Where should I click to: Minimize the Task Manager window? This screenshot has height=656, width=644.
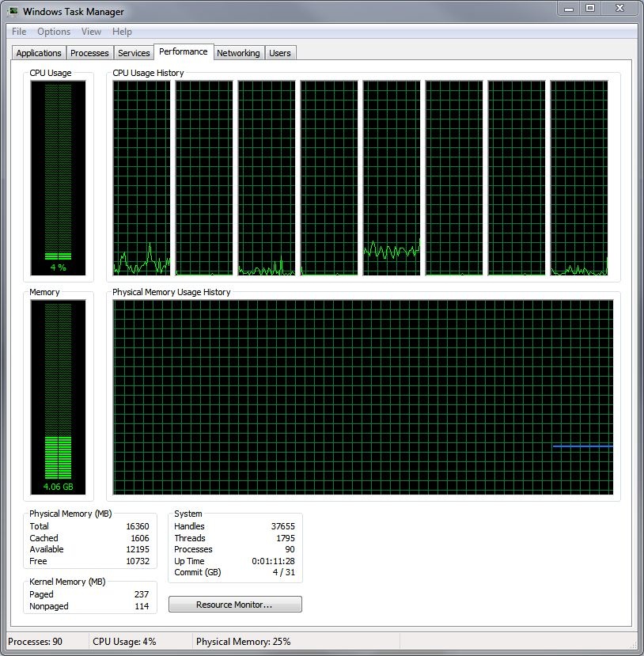569,9
